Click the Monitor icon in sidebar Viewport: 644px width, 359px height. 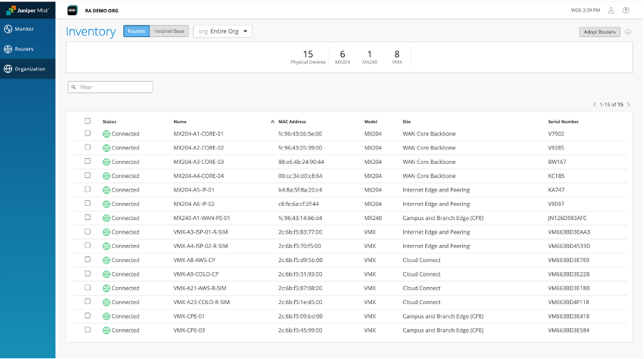pyautogui.click(x=8, y=29)
